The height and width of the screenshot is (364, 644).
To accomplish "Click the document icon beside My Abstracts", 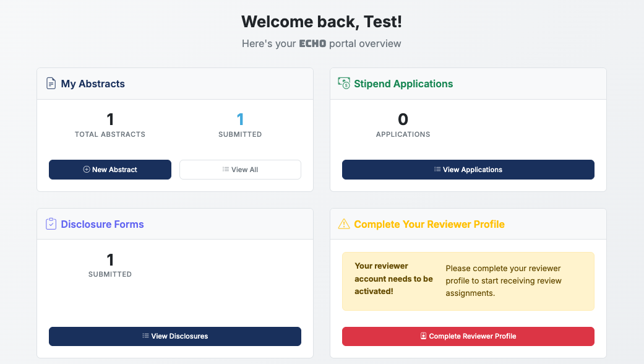I will pos(51,84).
